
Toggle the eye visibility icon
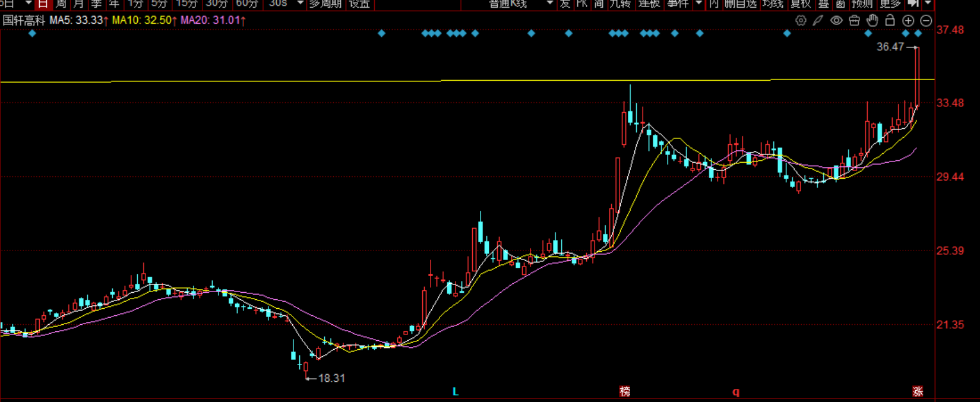click(836, 21)
